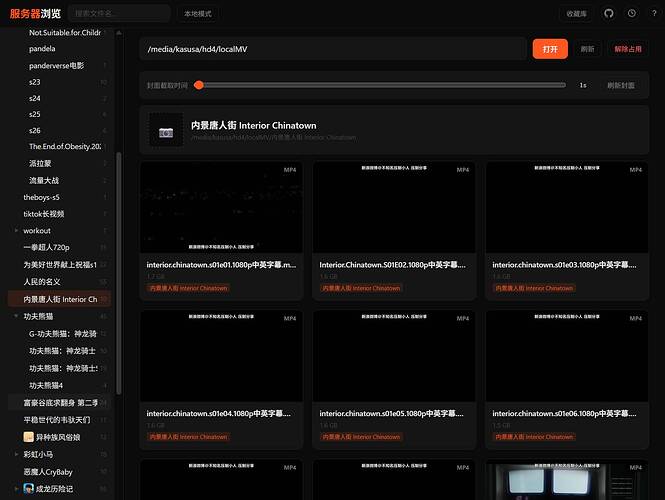Expand the workout folder
The image size is (665, 500).
click(16, 231)
